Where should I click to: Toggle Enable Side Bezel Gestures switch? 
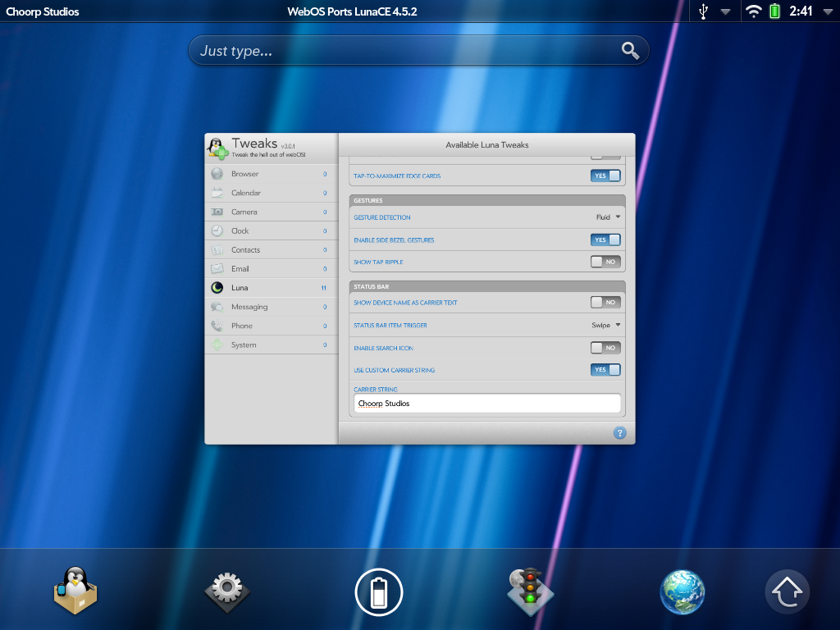point(605,240)
